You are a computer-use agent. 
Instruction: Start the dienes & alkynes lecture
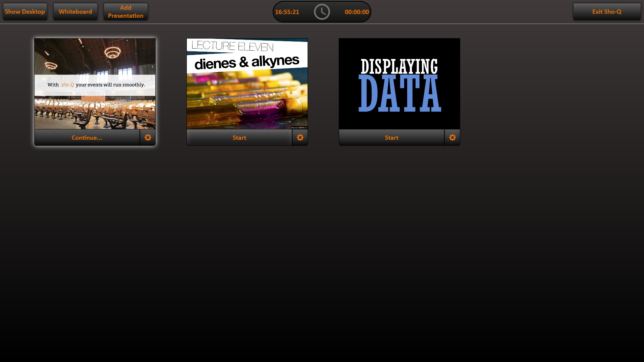click(x=239, y=137)
